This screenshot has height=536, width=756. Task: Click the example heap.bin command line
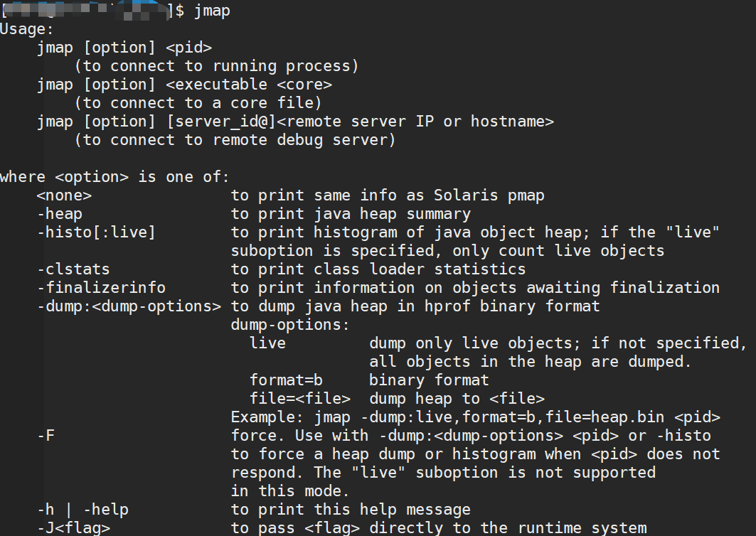[x=475, y=417]
